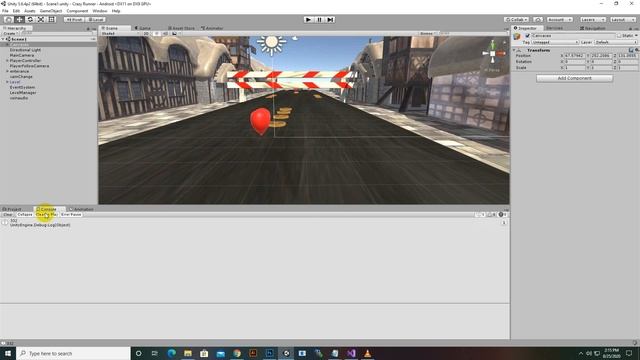Click the Console Clear button
The image size is (640, 360).
click(8, 214)
